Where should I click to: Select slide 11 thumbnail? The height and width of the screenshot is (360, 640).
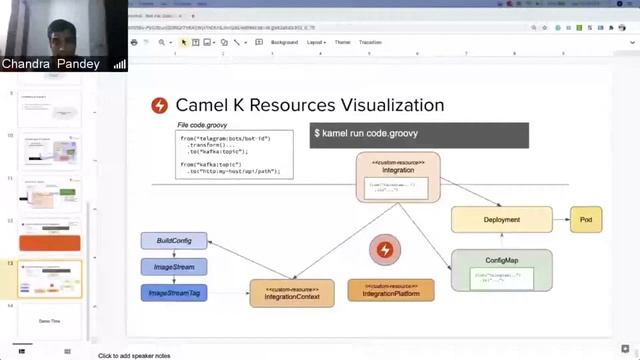click(49, 195)
